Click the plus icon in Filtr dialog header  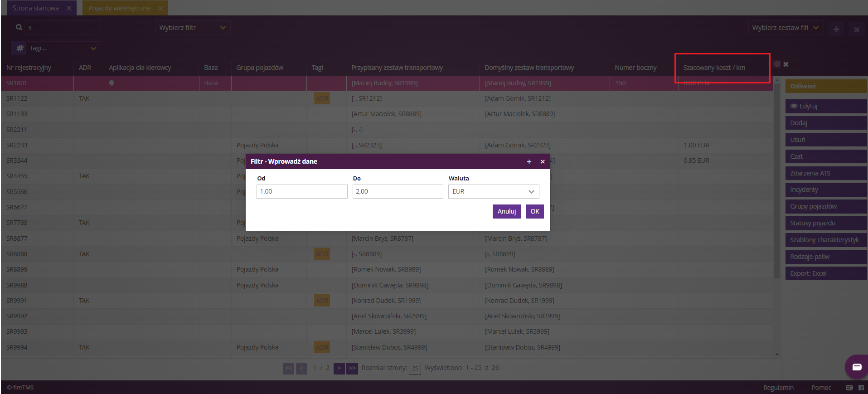(529, 161)
